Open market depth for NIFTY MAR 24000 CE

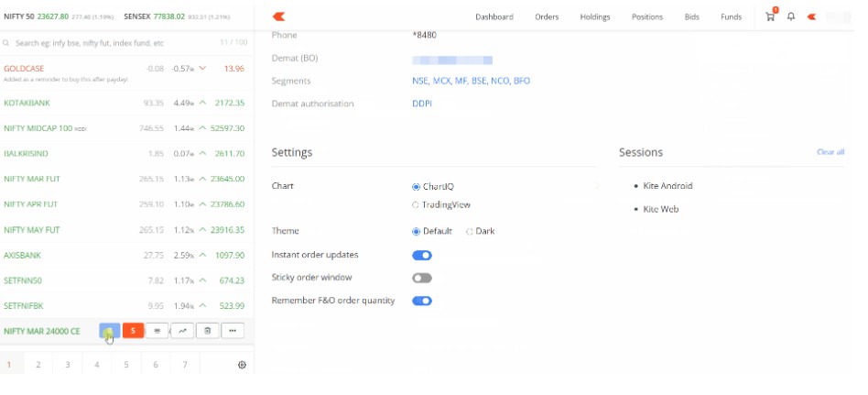coord(157,331)
